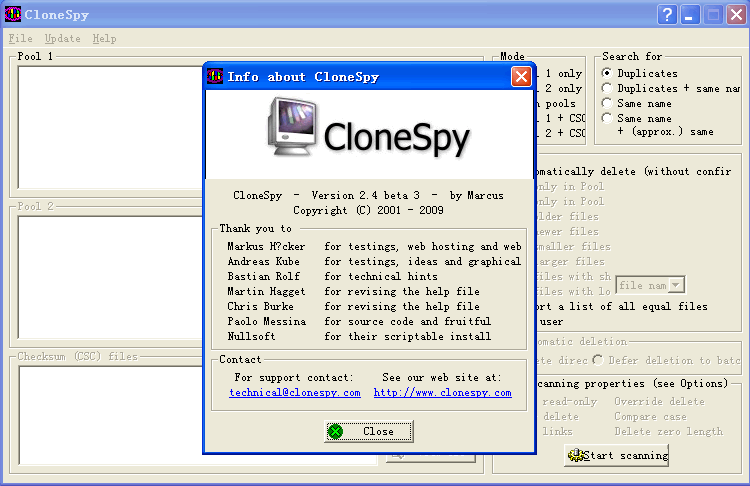Click the 'For support contact:' label
The image size is (750, 486).
[x=294, y=377]
